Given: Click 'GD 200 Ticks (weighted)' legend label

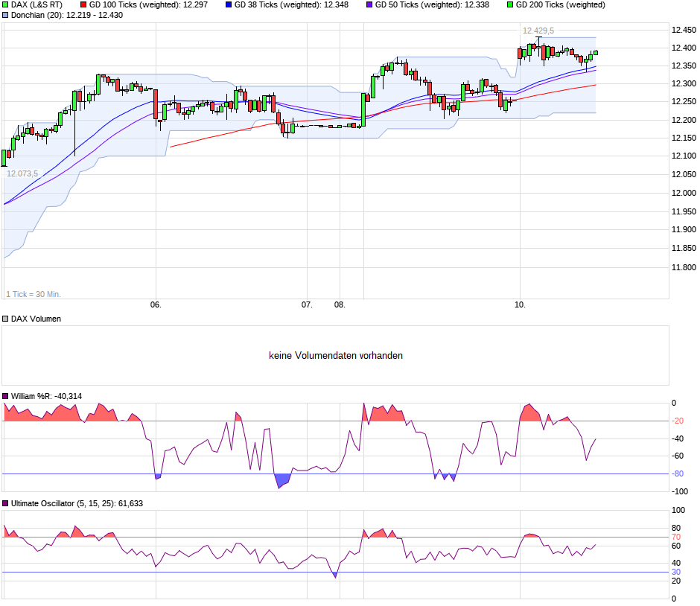Looking at the screenshot, I should point(561,5).
